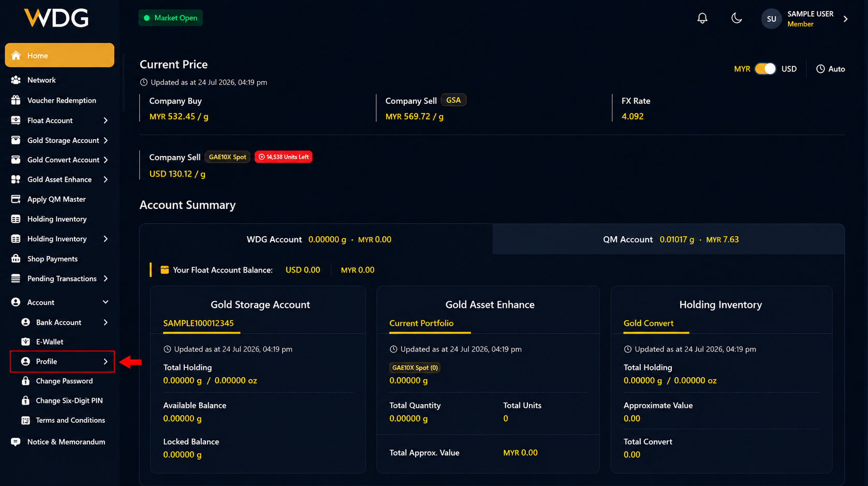
Task: Select the QM Account tab
Action: (669, 239)
